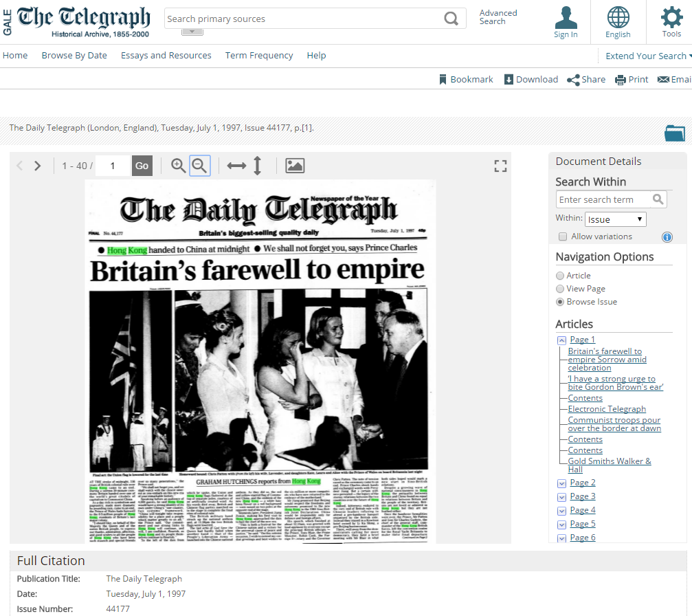The width and height of the screenshot is (692, 616).
Task: Open the image adjustment icon
Action: [295, 166]
